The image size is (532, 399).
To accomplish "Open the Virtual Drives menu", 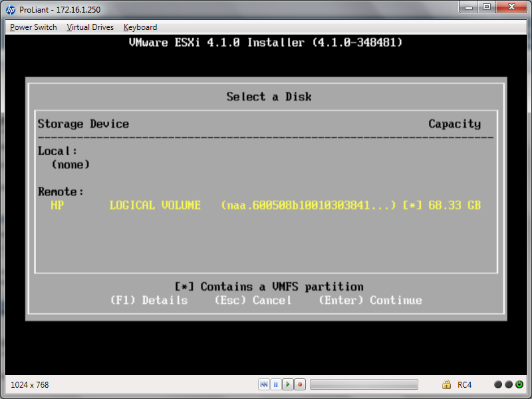I will point(90,27).
